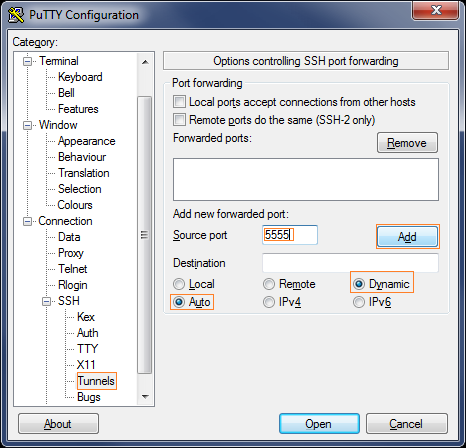Tick Remote ports do the same checkbox
This screenshot has width=466, height=448.
click(179, 119)
